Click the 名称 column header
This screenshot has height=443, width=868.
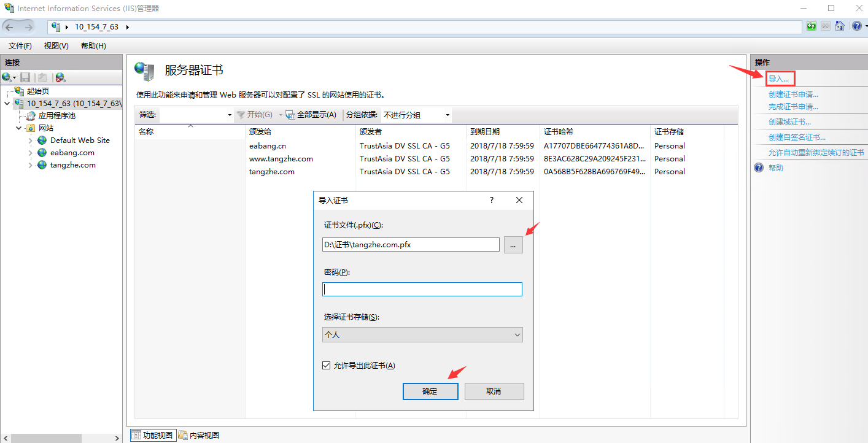coord(190,131)
